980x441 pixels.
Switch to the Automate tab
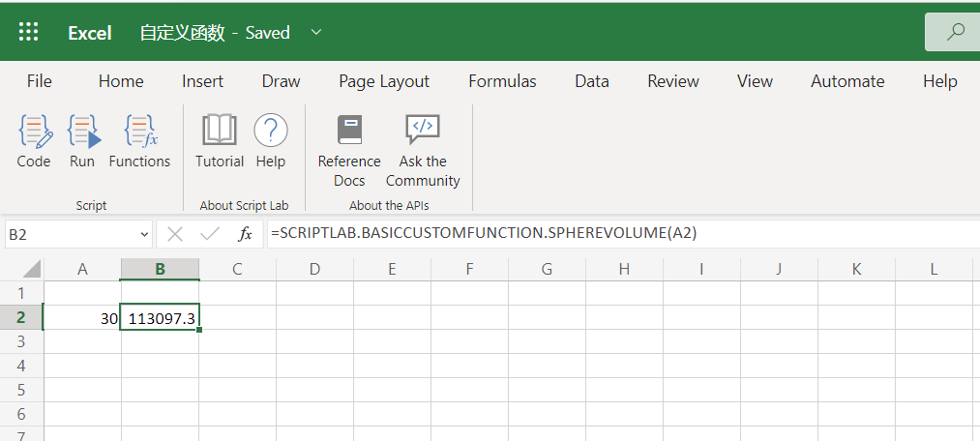pos(847,81)
